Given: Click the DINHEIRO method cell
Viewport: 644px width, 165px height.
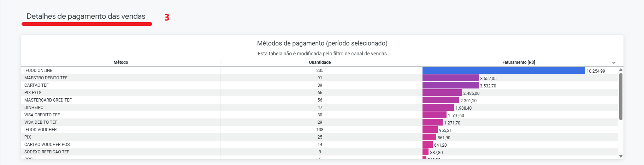Looking at the screenshot, I should click(x=34, y=108).
